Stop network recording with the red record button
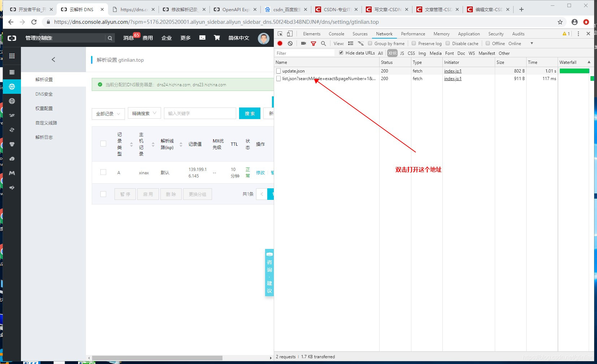 [280, 43]
